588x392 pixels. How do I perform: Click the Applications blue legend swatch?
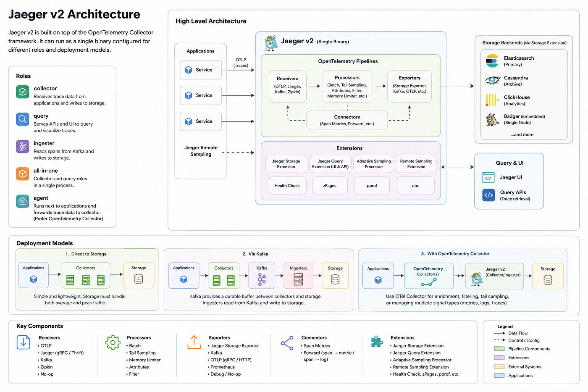tap(499, 376)
